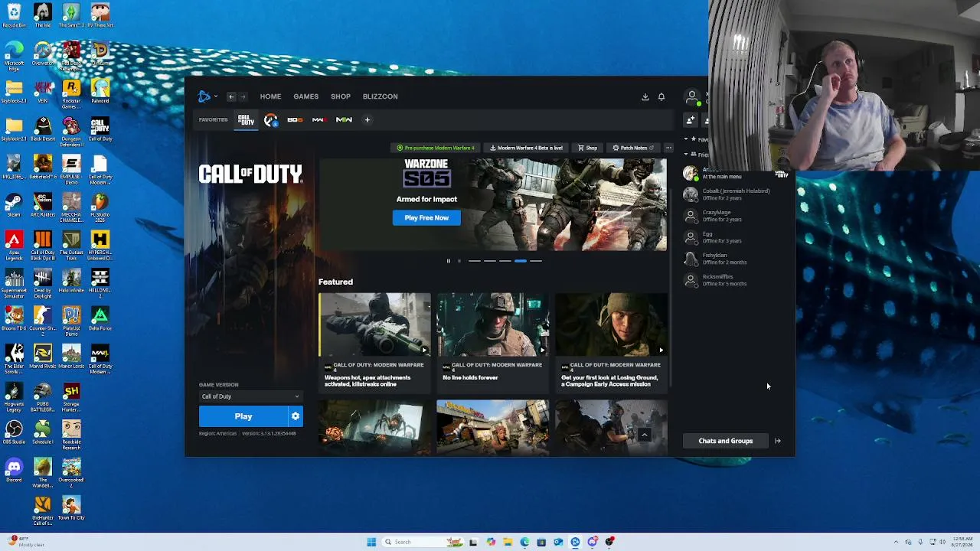This screenshot has height=551, width=980.
Task: Click the Add Friend icon
Action: (691, 120)
